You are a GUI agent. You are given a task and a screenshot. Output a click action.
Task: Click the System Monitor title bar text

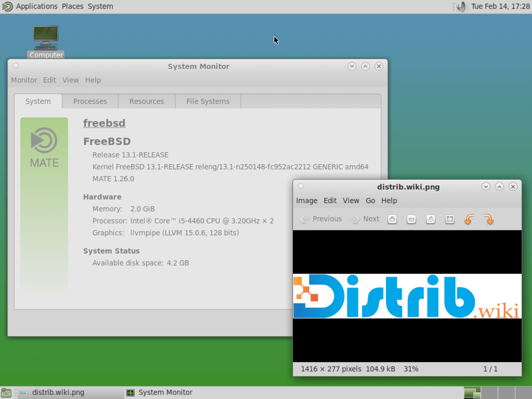[x=199, y=66]
